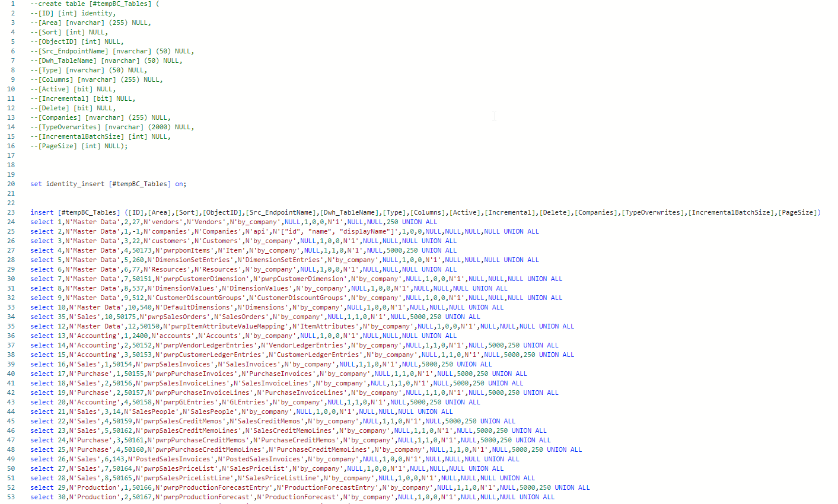The width and height of the screenshot is (838, 504).
Task: Click the 'insert' keyword on line 23
Action: tap(42, 212)
